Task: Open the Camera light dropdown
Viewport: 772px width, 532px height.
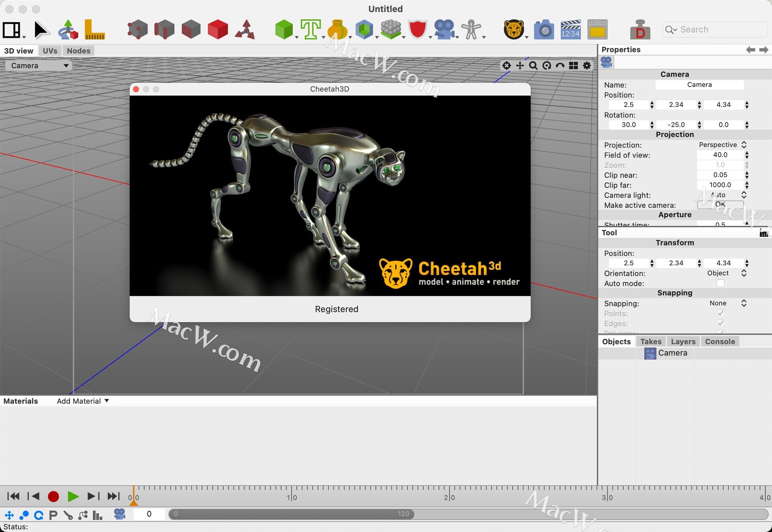Action: (722, 195)
